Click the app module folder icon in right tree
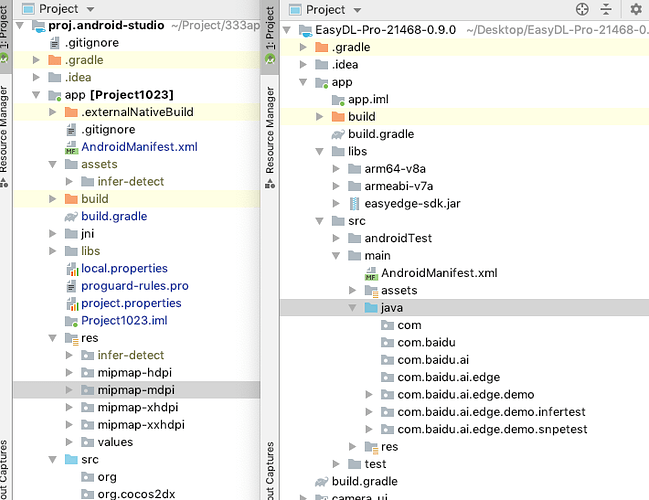The height and width of the screenshot is (500, 649). (x=322, y=82)
